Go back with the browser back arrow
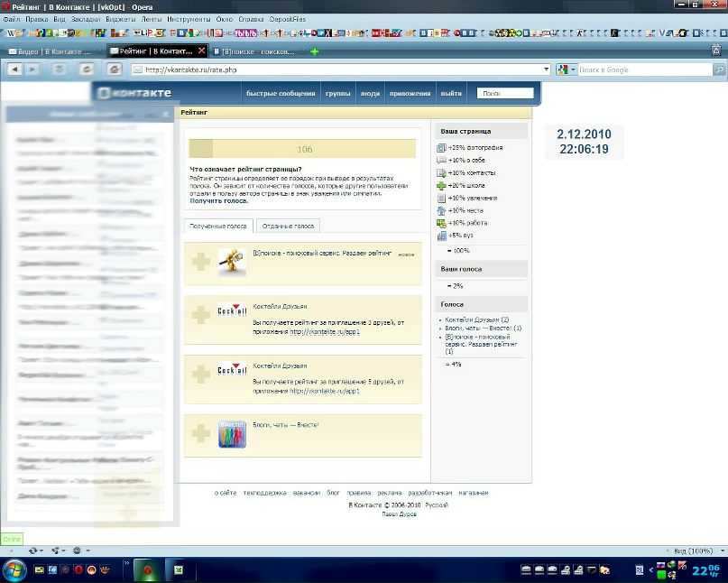This screenshot has height=583, width=728. coord(14,69)
